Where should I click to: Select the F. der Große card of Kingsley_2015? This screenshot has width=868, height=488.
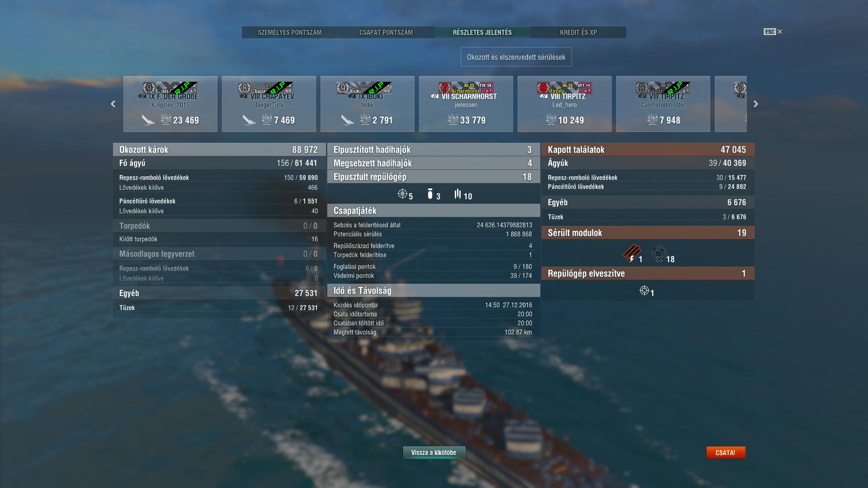point(170,104)
